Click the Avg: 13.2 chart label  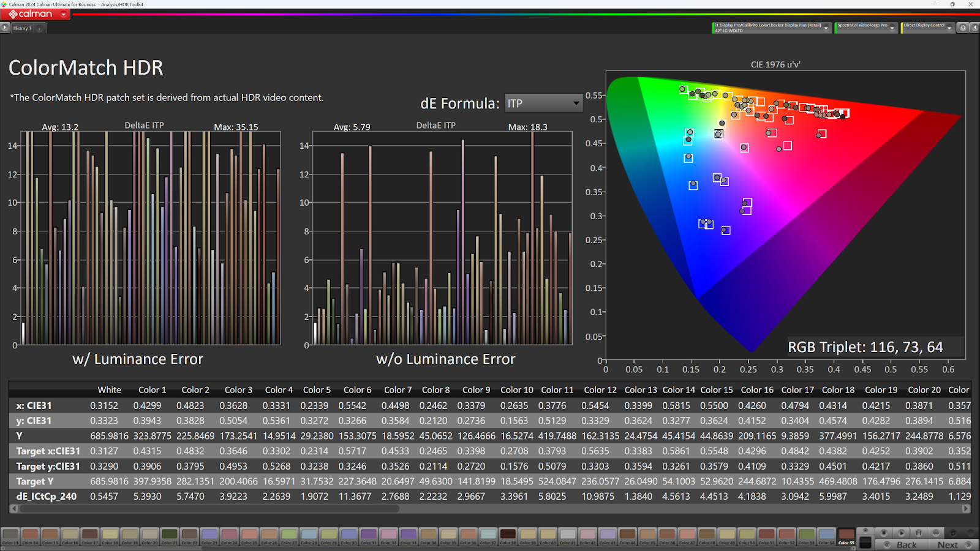tap(60, 127)
